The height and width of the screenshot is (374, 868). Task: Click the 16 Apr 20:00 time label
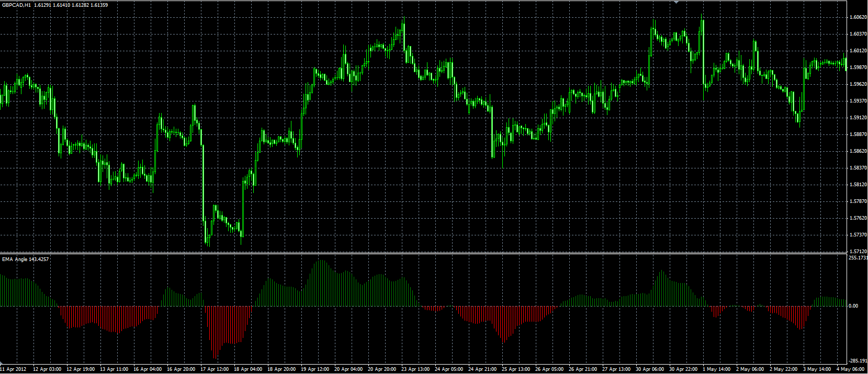181,369
